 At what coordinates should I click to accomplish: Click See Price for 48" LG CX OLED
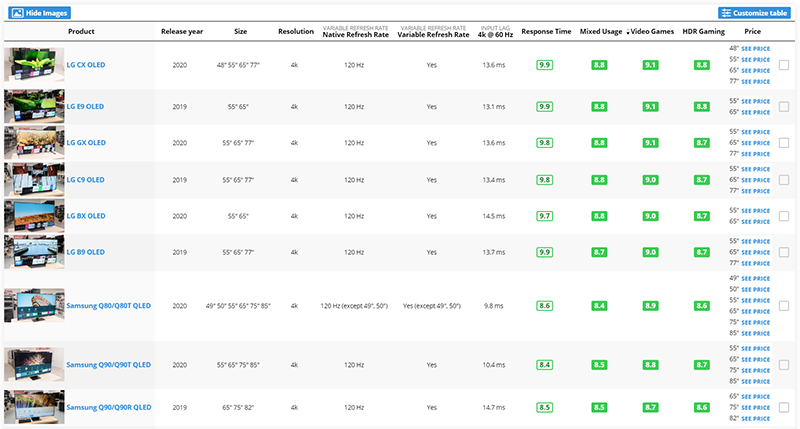point(755,49)
